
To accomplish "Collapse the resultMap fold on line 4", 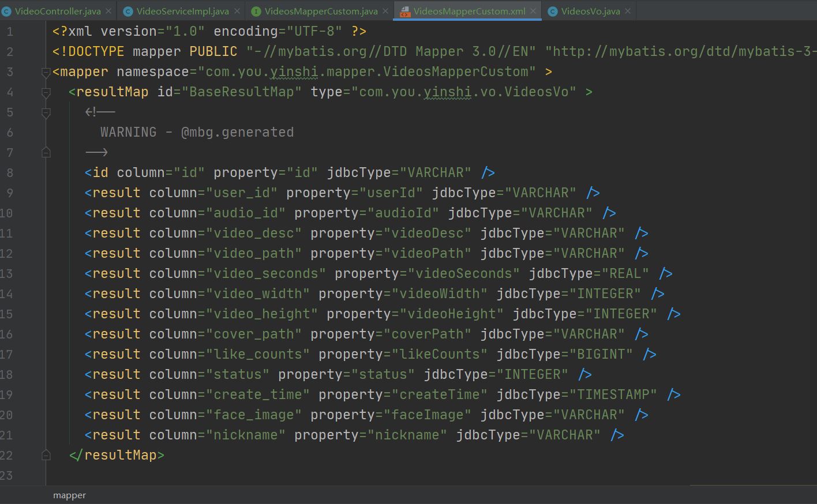I will click(x=46, y=93).
